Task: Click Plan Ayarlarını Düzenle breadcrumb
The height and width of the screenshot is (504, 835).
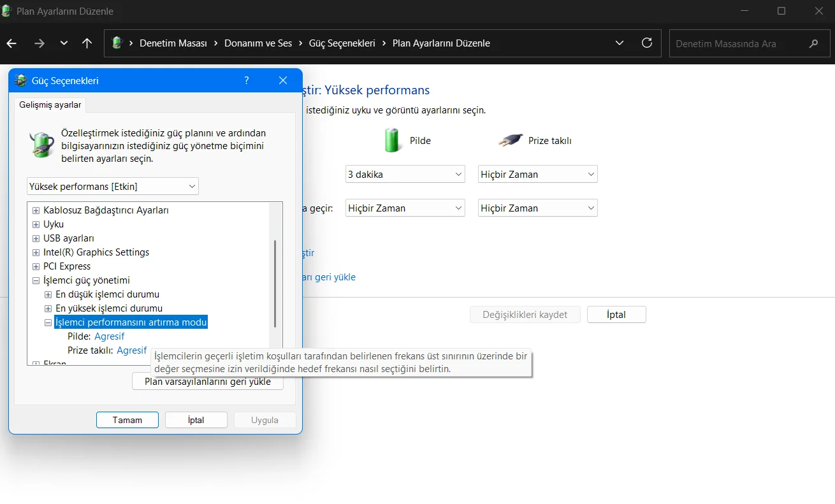Action: 441,43
